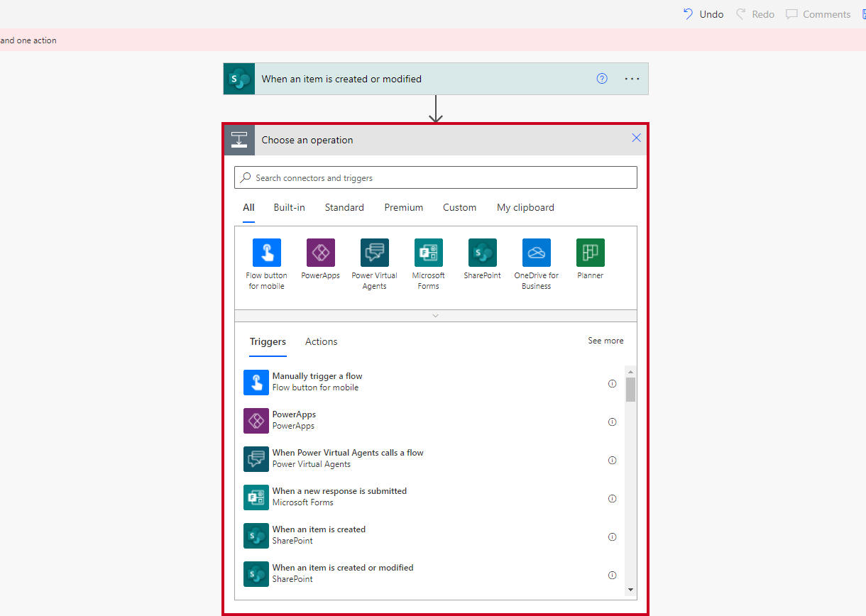Select the SharePoint connector icon

pos(483,253)
